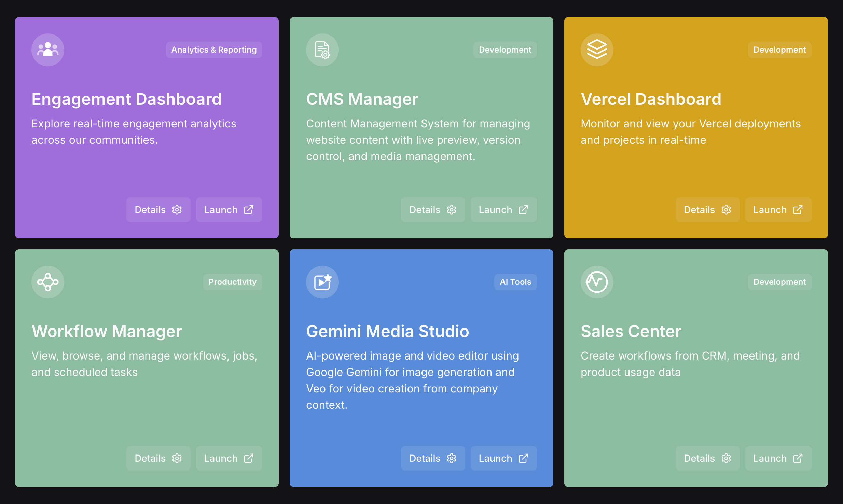Click the Gemini Media Studio video star icon
Screen dimensions: 843x504
[322, 282]
